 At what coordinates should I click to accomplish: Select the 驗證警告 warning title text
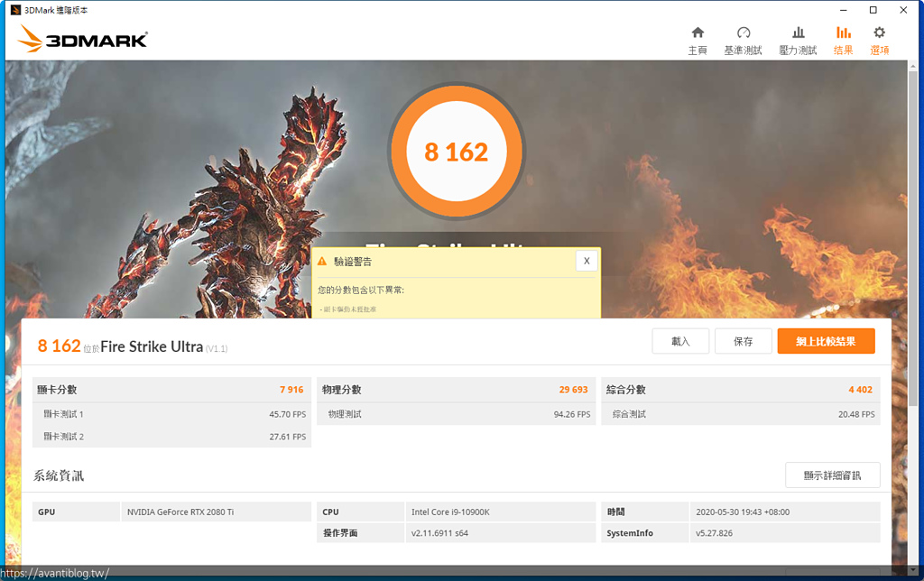click(x=353, y=262)
